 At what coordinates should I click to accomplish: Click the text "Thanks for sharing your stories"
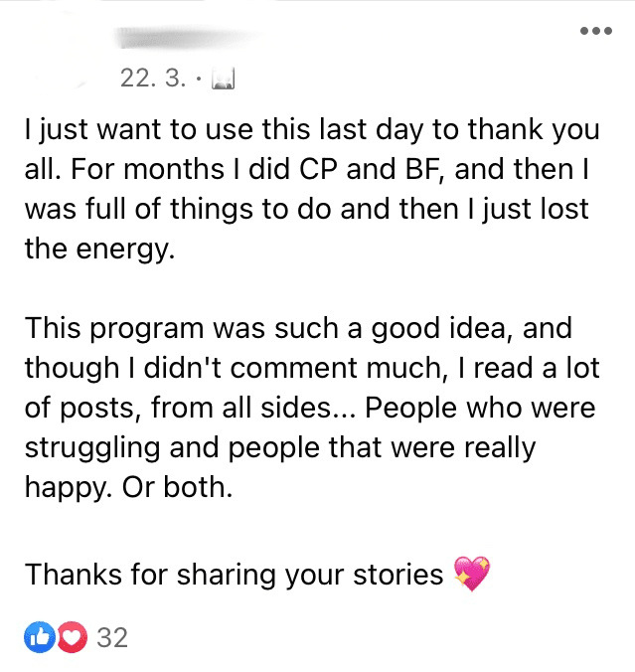tap(234, 574)
